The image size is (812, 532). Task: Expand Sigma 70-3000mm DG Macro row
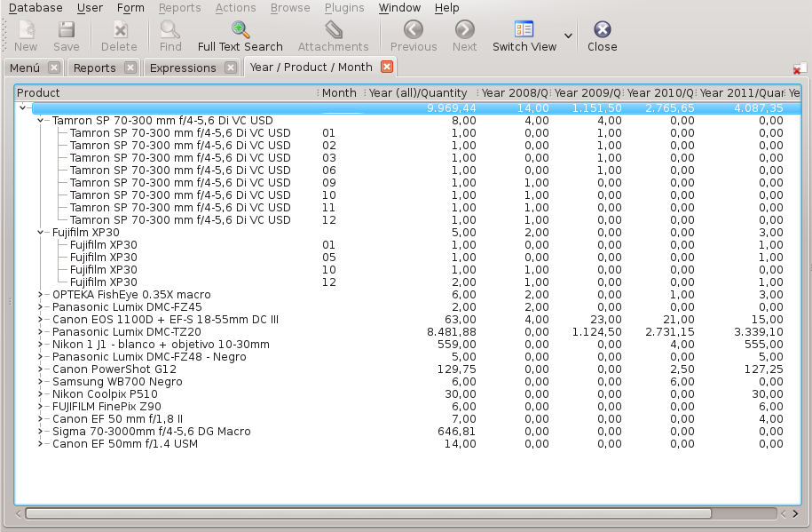tap(40, 432)
